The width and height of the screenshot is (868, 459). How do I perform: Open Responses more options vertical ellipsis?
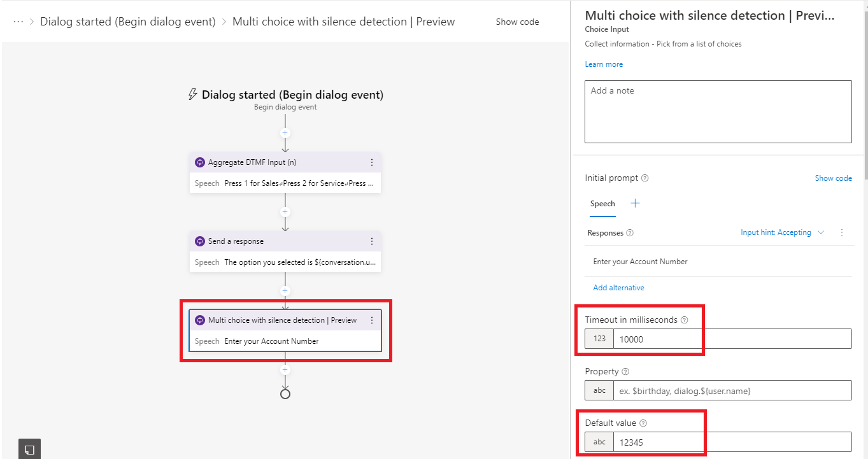(x=842, y=232)
